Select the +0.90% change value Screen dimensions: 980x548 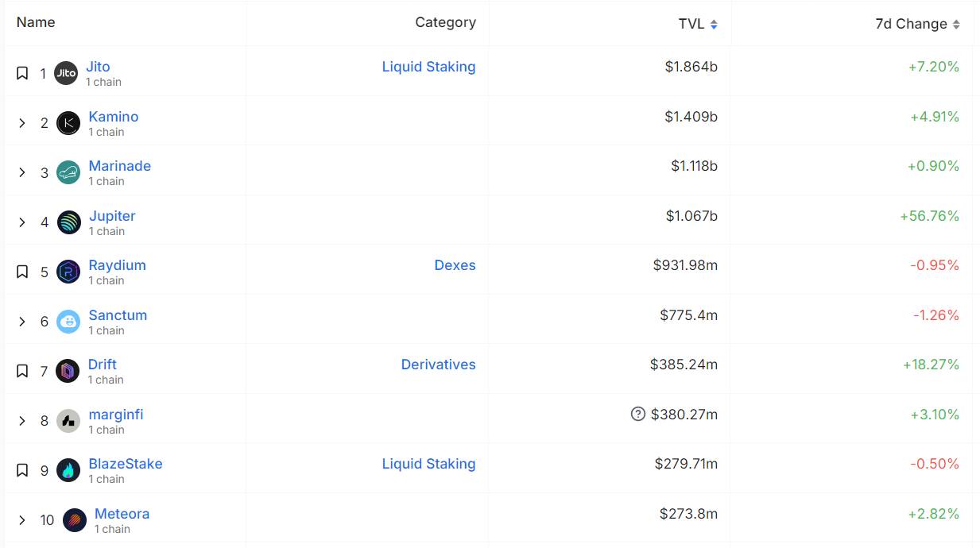[x=933, y=166]
